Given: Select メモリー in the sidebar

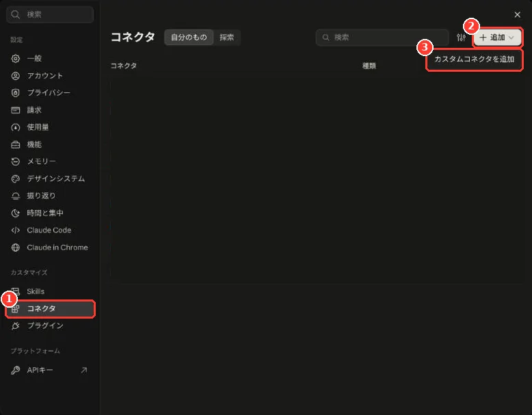Looking at the screenshot, I should [50, 161].
